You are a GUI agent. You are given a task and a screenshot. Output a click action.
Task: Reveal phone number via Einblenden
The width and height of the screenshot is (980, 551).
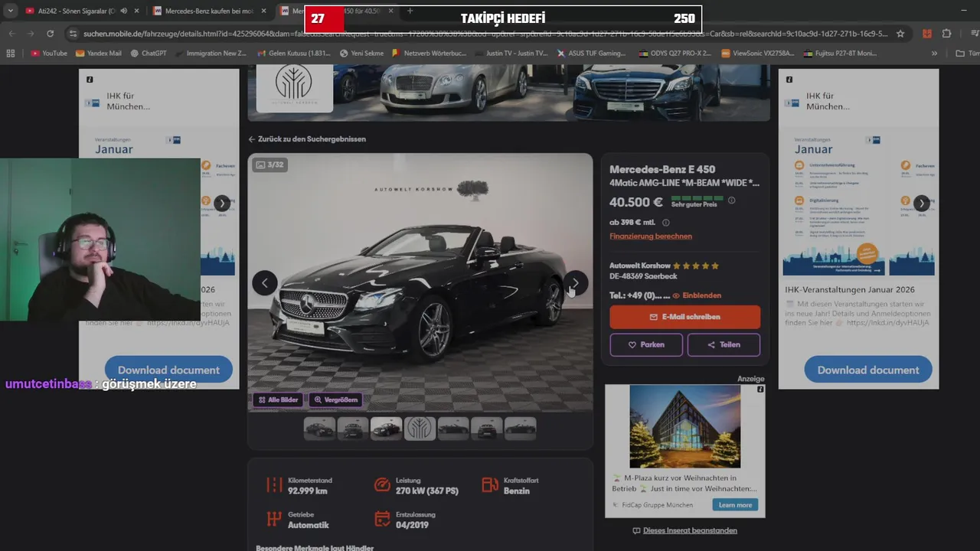tap(697, 295)
